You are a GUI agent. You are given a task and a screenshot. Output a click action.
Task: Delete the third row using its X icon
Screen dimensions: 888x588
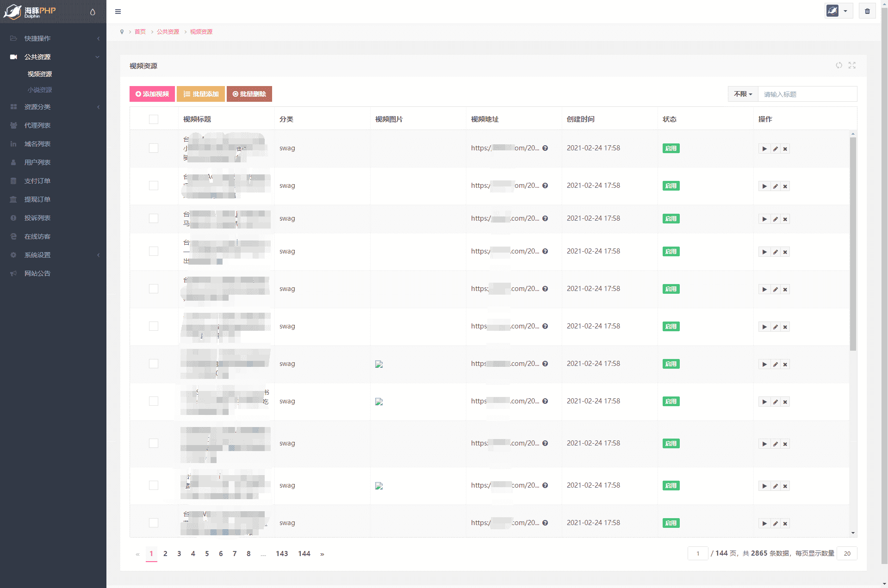(785, 219)
